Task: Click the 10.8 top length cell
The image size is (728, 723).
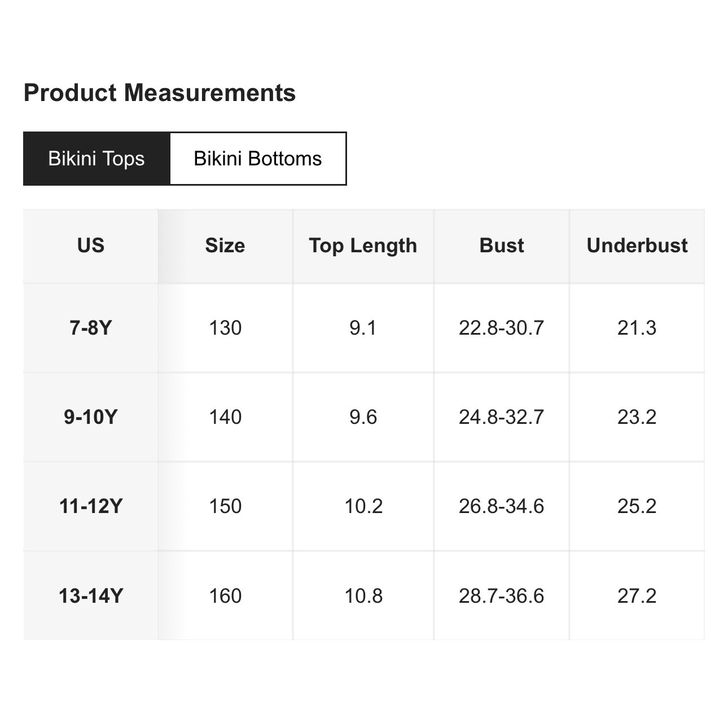Action: [x=363, y=596]
